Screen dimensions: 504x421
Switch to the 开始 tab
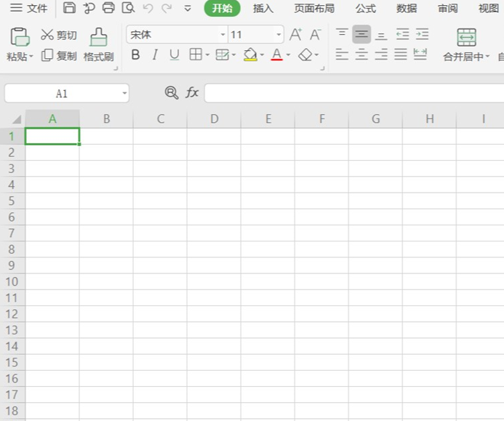point(222,8)
